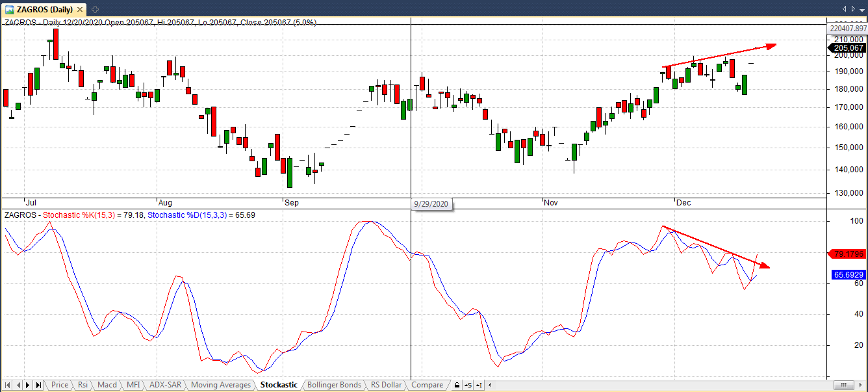This screenshot has height=392, width=868.
Task: Show the Moving Averages tab
Action: pyautogui.click(x=221, y=385)
